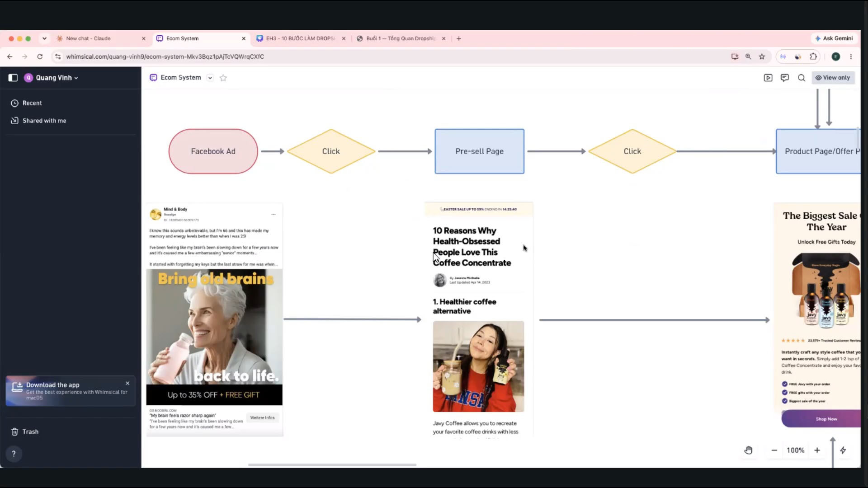The width and height of the screenshot is (868, 488).
Task: Start presentation mode from the play icon
Action: (x=768, y=78)
